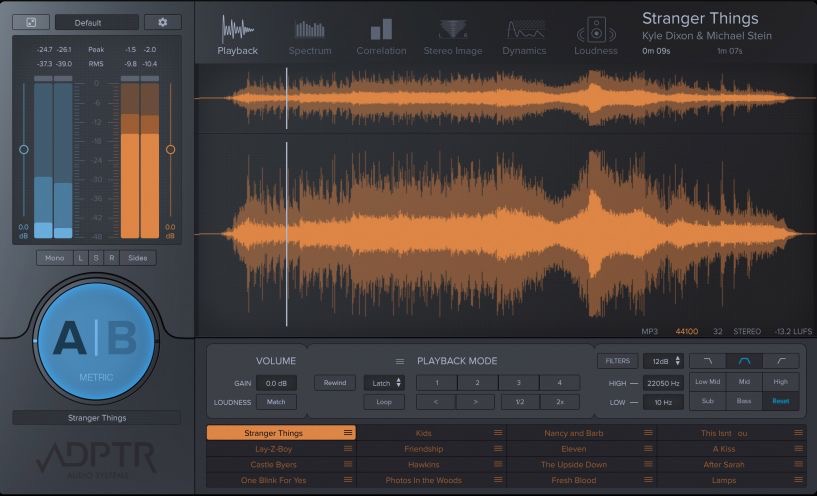Click the white playhead in the large waveform
The image size is (817, 496).
point(287,234)
